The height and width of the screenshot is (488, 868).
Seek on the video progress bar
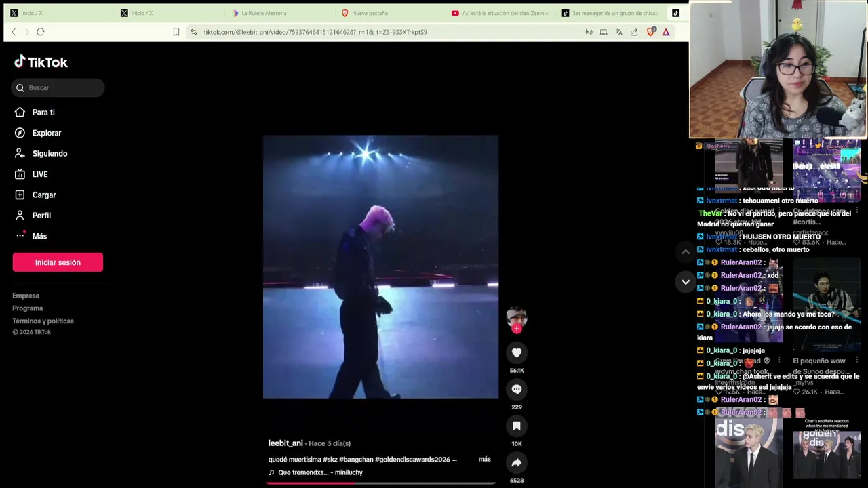coord(380,483)
